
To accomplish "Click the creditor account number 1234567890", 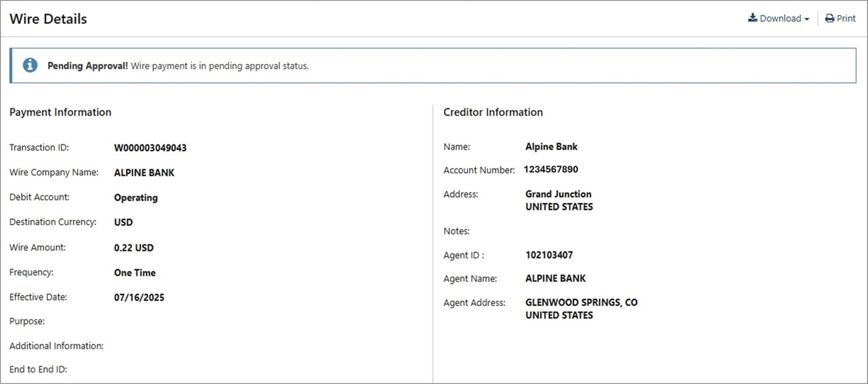I will (551, 169).
